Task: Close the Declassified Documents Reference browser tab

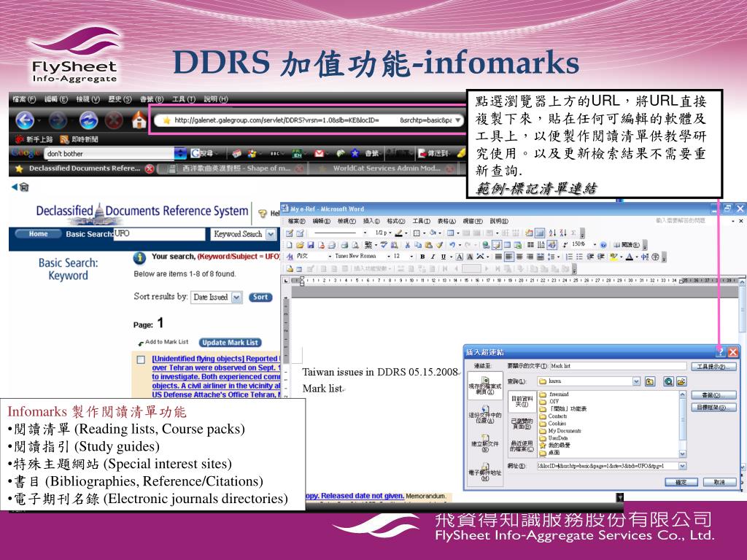Action: [x=150, y=168]
